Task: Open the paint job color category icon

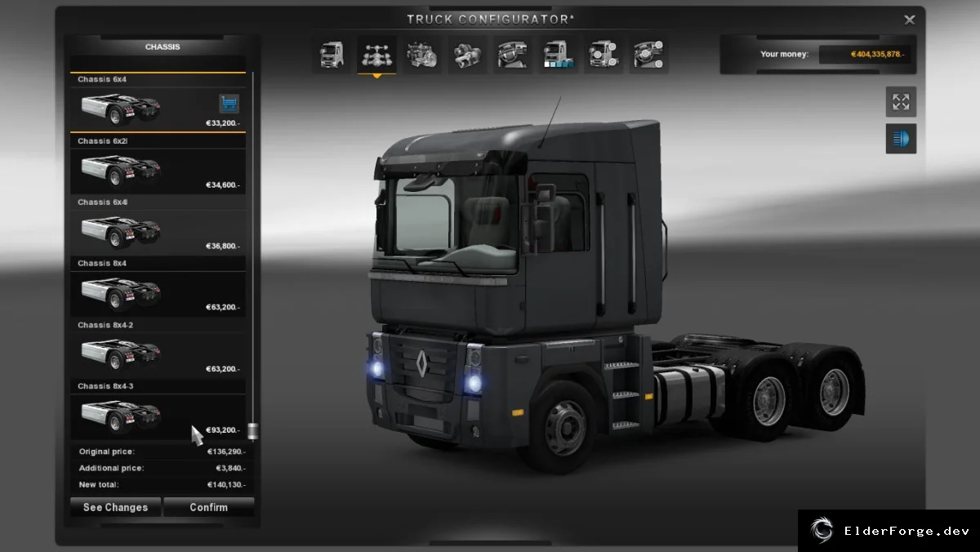Action: coord(558,56)
